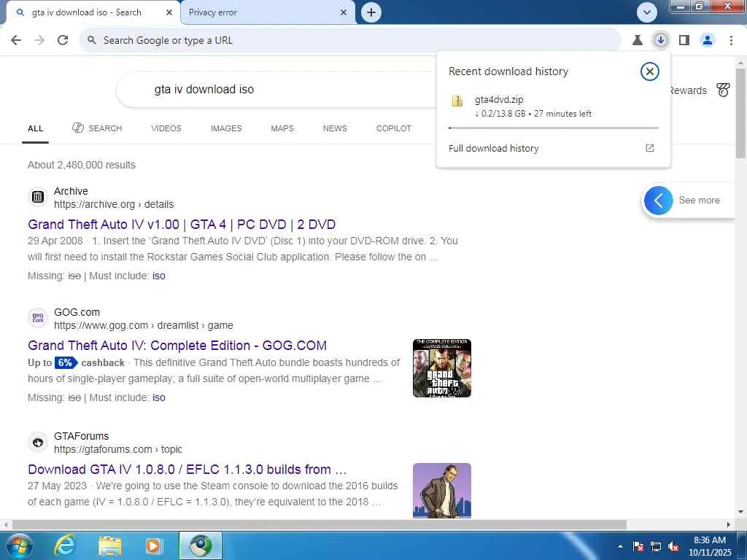Click the gta4dvd.zip download progress bar

(x=553, y=128)
